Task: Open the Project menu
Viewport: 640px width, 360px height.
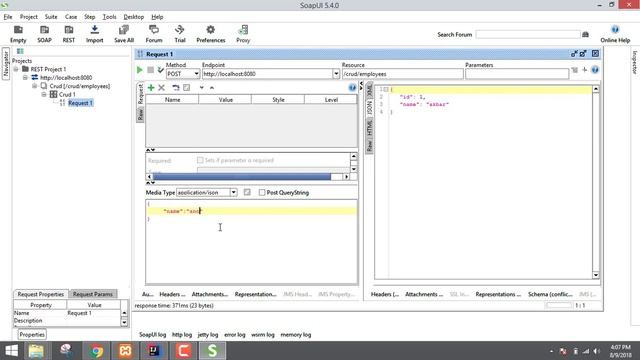Action: (x=29, y=17)
